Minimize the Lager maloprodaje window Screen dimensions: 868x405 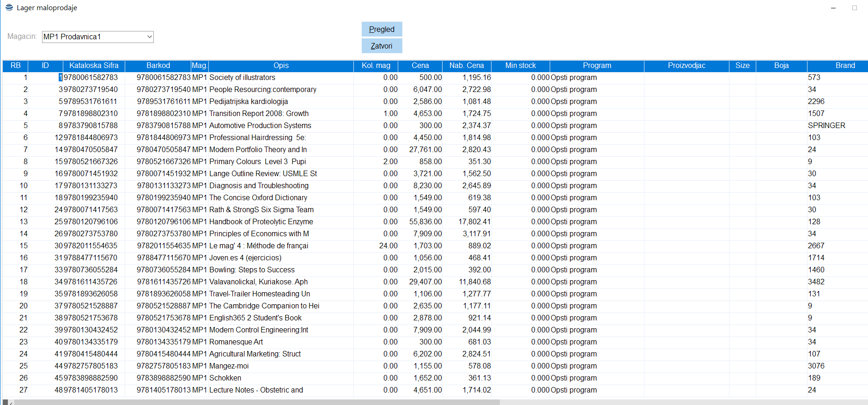click(833, 8)
